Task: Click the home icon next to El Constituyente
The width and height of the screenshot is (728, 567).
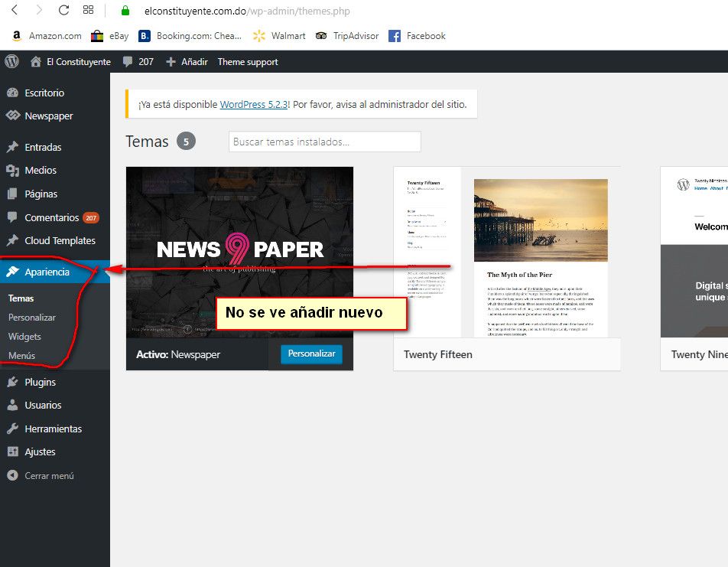Action: (x=36, y=61)
